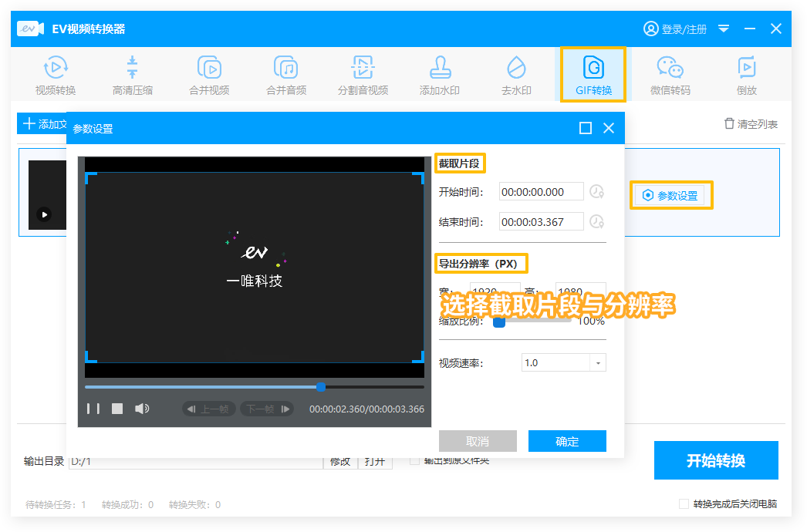Open the 合并视频 merge video tool
Viewport: 807px width, 532px height.
click(209, 76)
